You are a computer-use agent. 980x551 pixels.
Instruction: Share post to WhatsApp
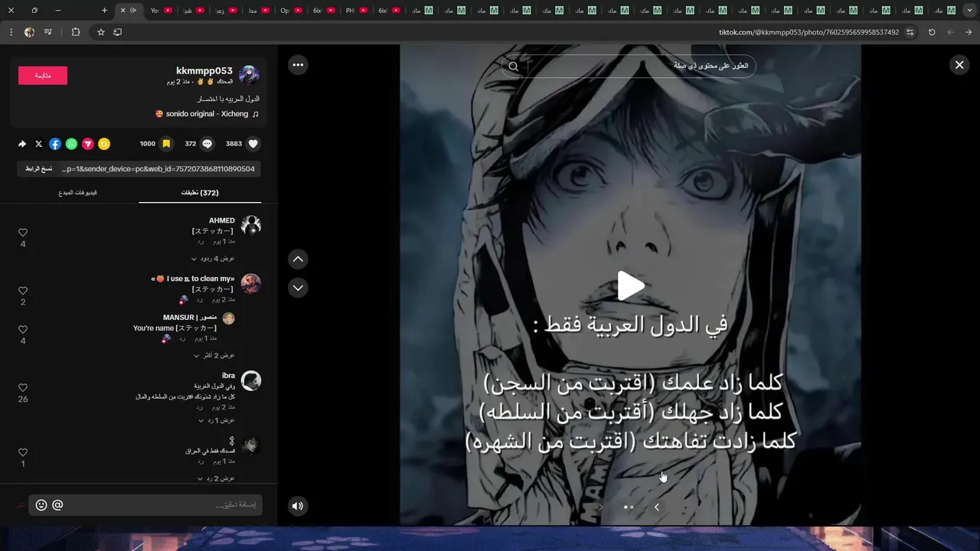click(71, 144)
